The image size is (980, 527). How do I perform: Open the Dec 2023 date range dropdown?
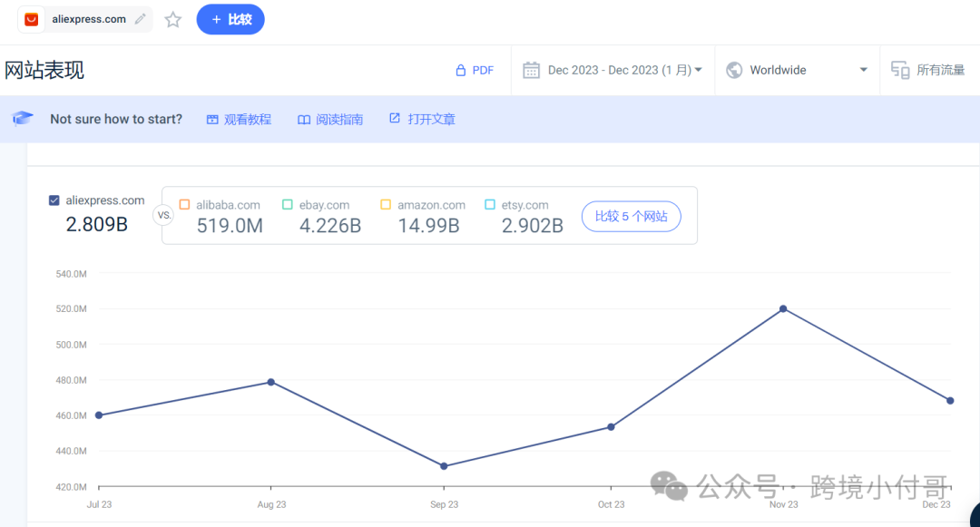(x=625, y=70)
